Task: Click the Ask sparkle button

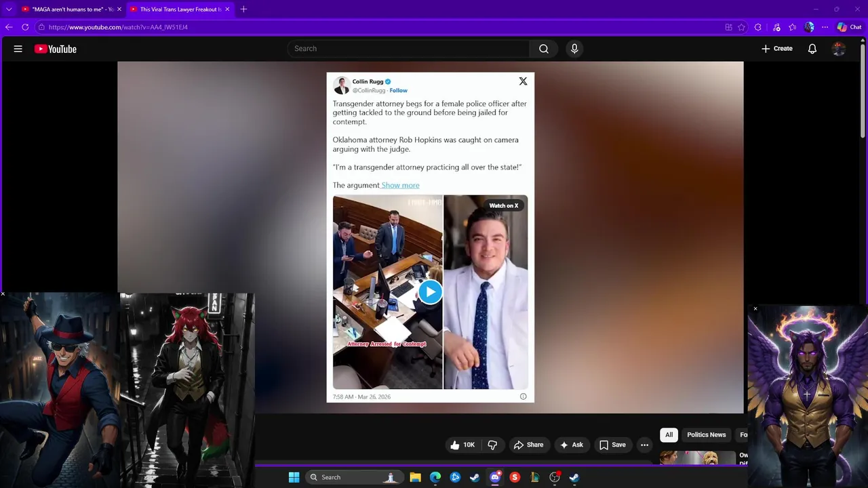Action: (571, 445)
